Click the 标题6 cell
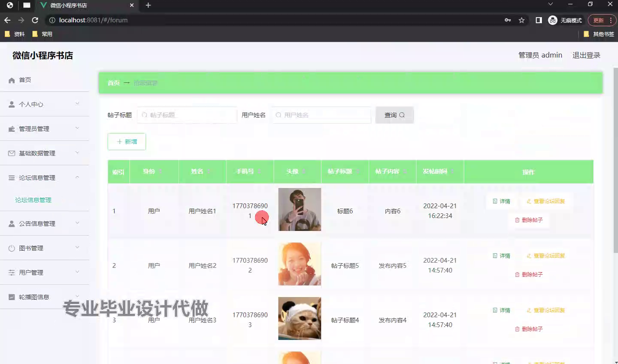 (345, 211)
